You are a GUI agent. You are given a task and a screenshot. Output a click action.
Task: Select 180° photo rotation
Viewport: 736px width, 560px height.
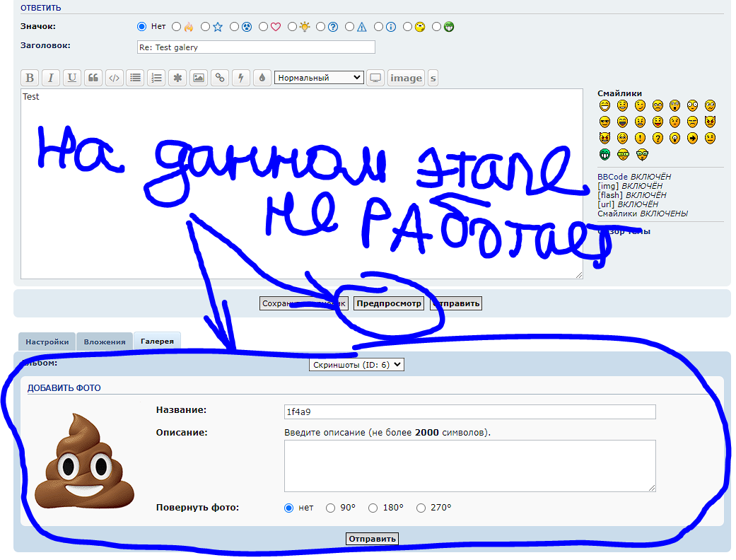[x=373, y=508]
